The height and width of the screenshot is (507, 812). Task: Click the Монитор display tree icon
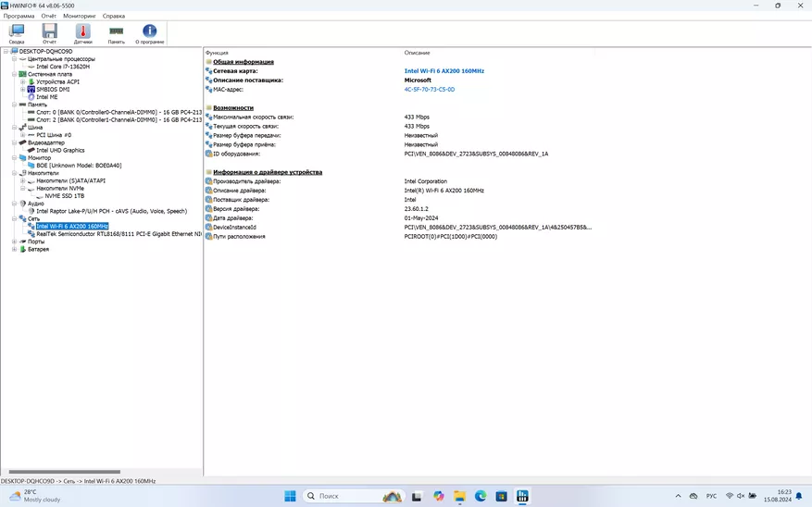[x=23, y=158]
